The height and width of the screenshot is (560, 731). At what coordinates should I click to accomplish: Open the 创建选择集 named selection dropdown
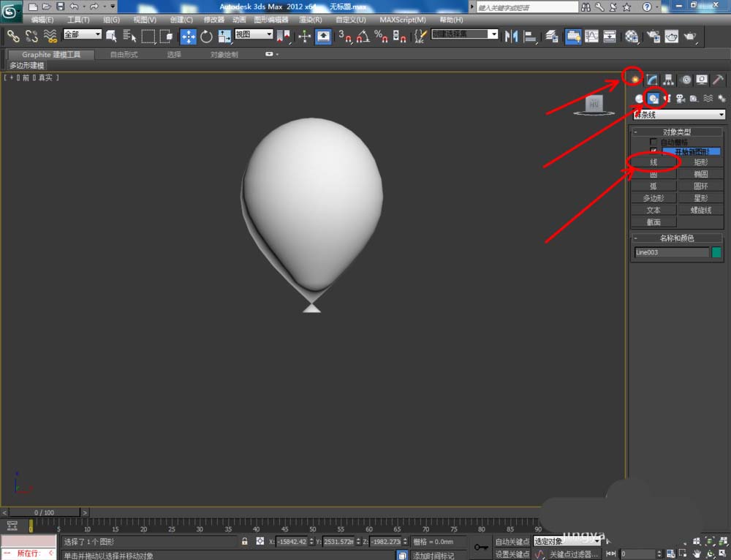pyautogui.click(x=465, y=34)
